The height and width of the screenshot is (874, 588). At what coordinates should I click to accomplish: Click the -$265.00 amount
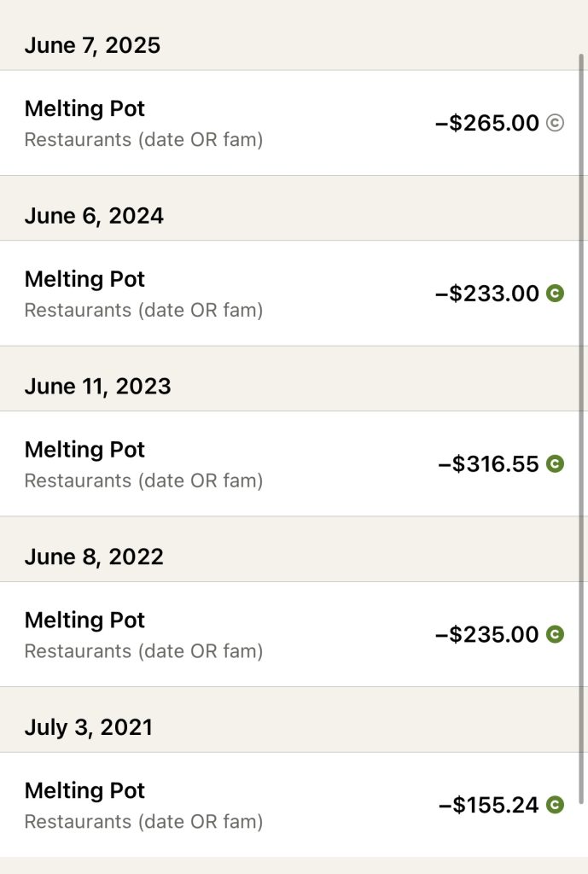[486, 123]
